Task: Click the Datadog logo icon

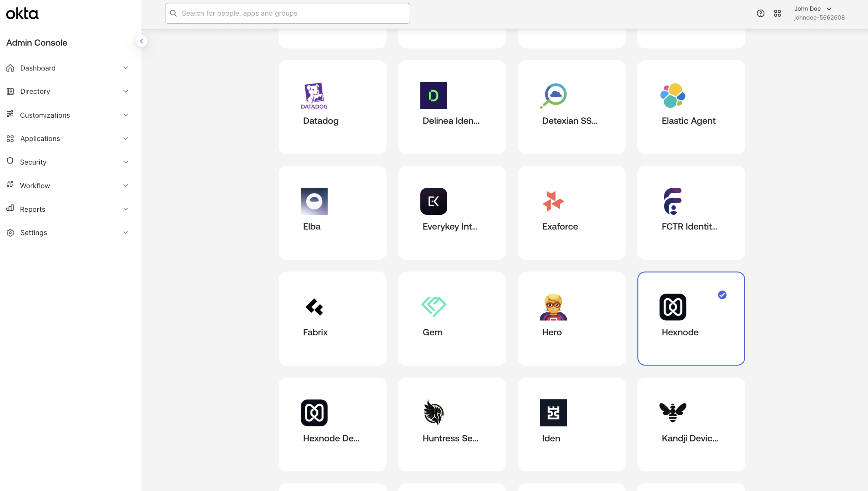Action: [x=314, y=96]
